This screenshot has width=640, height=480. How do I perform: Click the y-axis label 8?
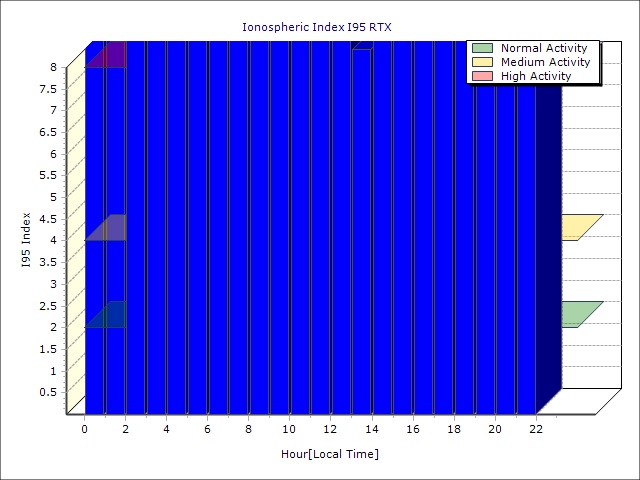click(x=54, y=67)
